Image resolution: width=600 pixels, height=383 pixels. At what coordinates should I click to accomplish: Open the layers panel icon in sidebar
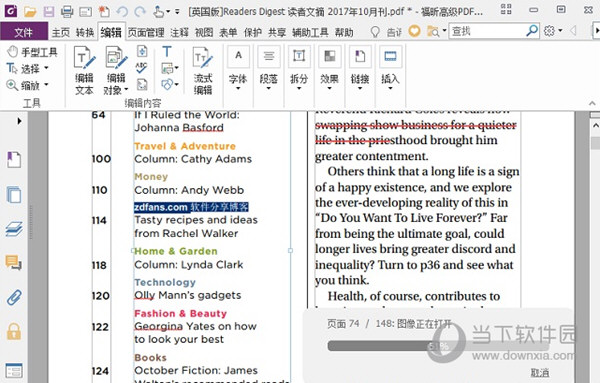[14, 229]
